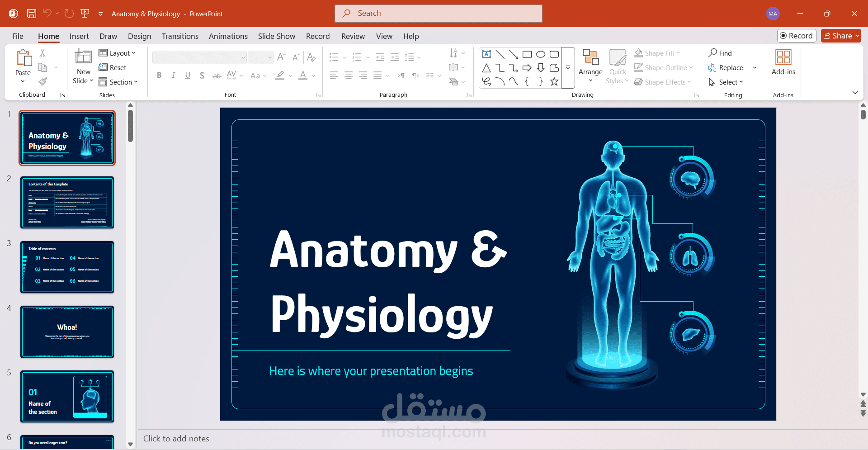Viewport: 868px width, 450px height.
Task: Open the File menu
Action: [18, 36]
